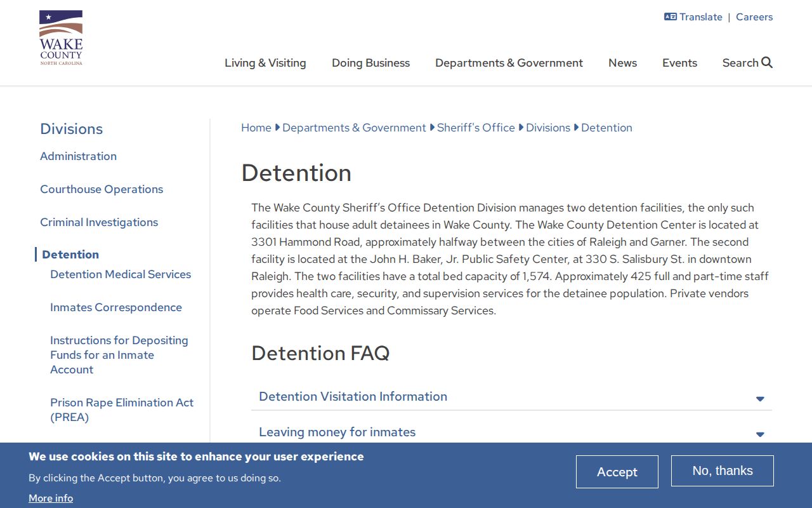Screen dimensions: 812x508
Task: Select the active Detention sidebar item
Action: (70, 255)
